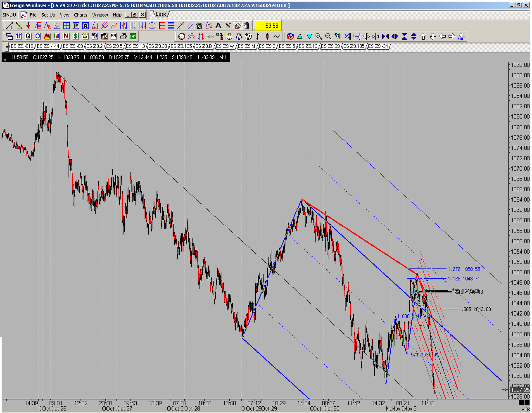Screen dimensions: 532x413
Task: Select the trend line draw tool
Action: click(x=9, y=26)
